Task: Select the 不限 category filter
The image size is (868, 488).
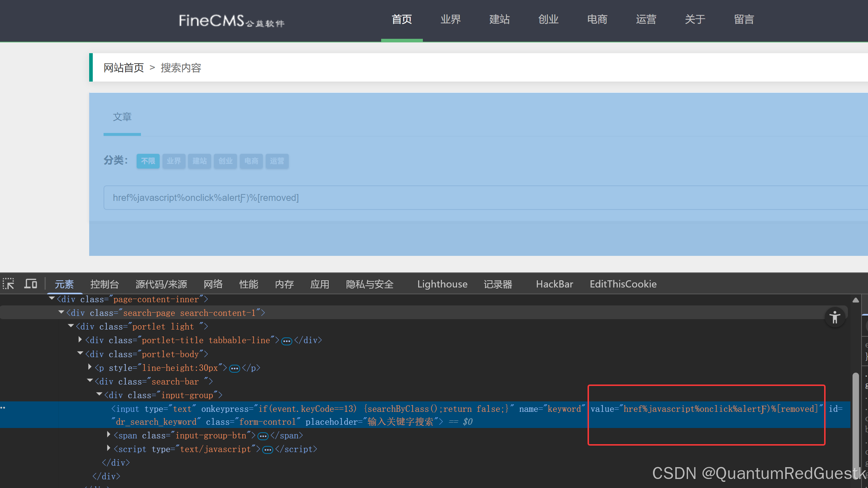Action: click(148, 161)
